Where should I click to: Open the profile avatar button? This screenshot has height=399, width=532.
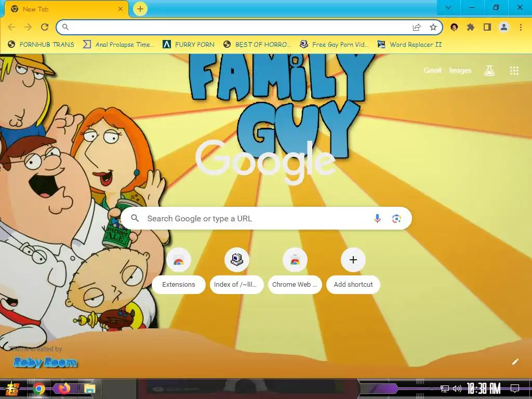[x=504, y=27]
